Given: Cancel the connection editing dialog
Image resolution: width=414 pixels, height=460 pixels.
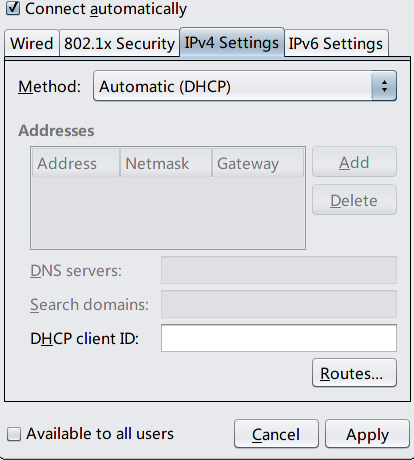Looking at the screenshot, I should 276,434.
